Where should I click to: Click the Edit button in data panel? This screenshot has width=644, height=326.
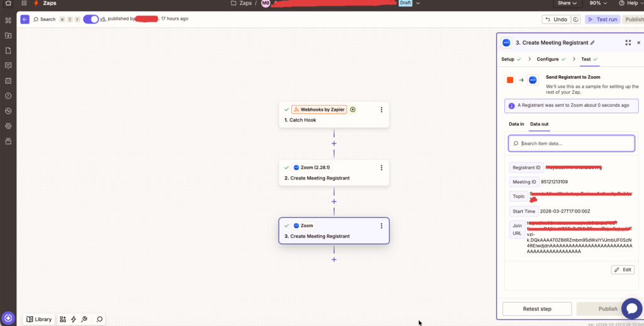click(x=623, y=270)
